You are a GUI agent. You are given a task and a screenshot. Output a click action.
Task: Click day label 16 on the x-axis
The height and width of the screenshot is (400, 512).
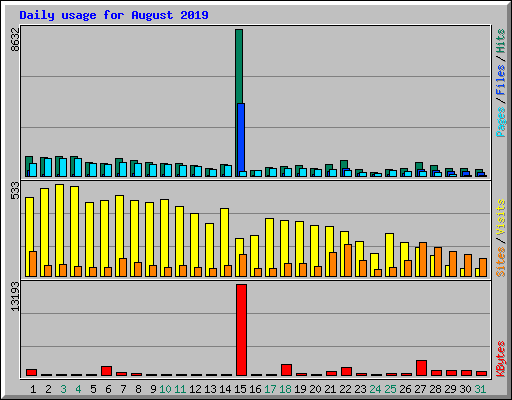tap(255, 389)
